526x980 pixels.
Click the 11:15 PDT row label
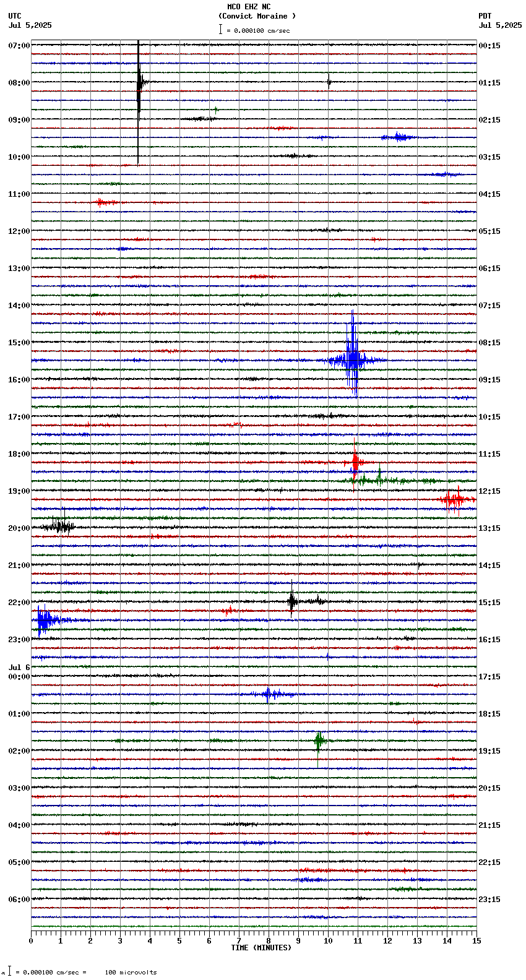489,454
